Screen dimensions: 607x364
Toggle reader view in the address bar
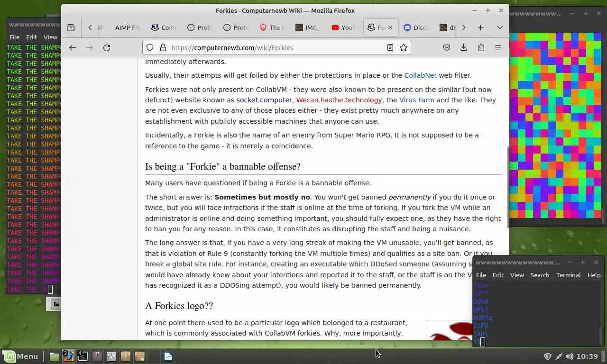[x=390, y=47]
